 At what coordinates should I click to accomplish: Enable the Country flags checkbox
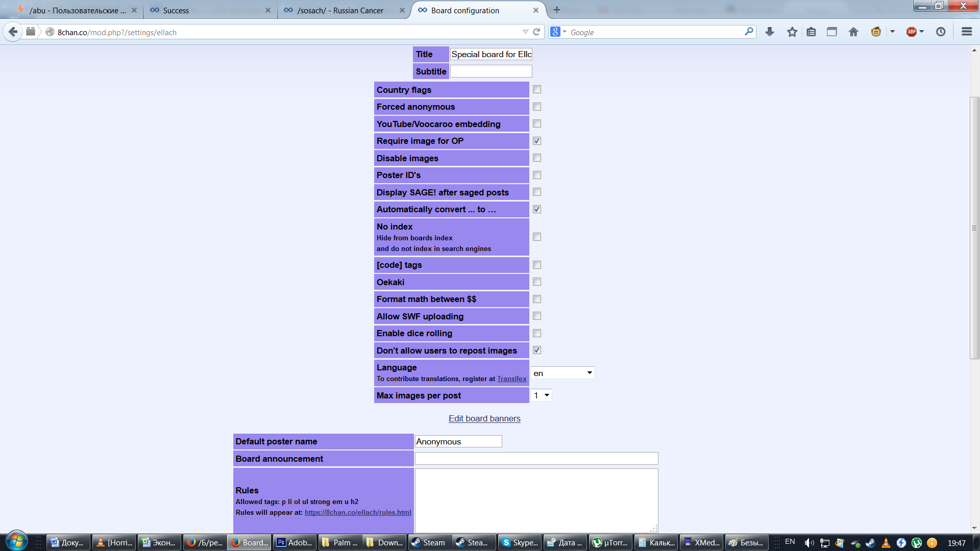(x=537, y=90)
